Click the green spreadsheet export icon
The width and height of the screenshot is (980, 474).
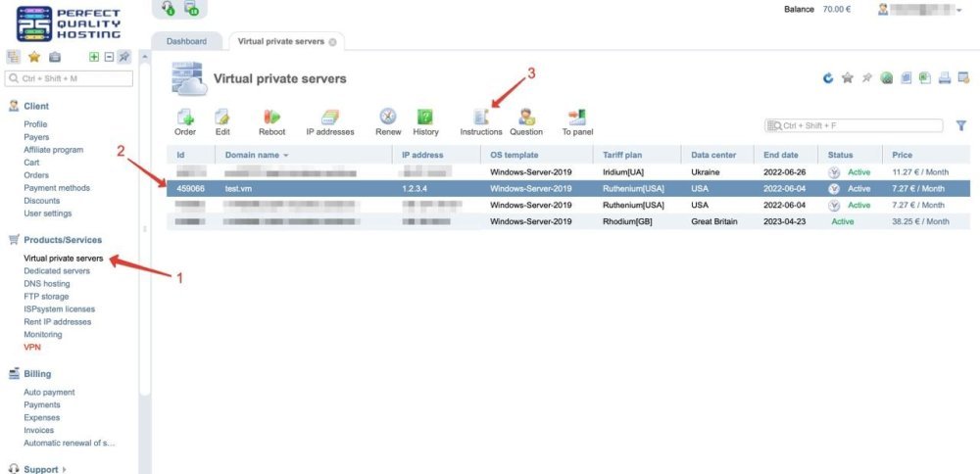pos(925,78)
